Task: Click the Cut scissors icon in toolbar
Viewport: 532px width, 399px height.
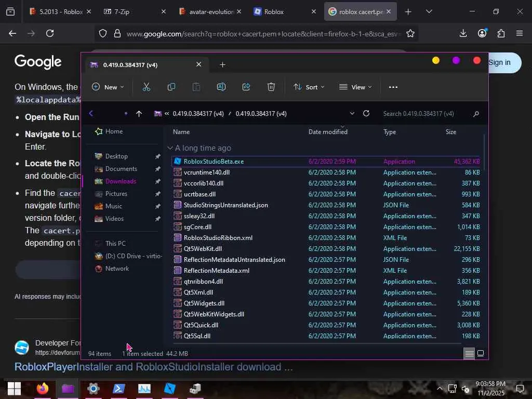Action: (x=147, y=87)
